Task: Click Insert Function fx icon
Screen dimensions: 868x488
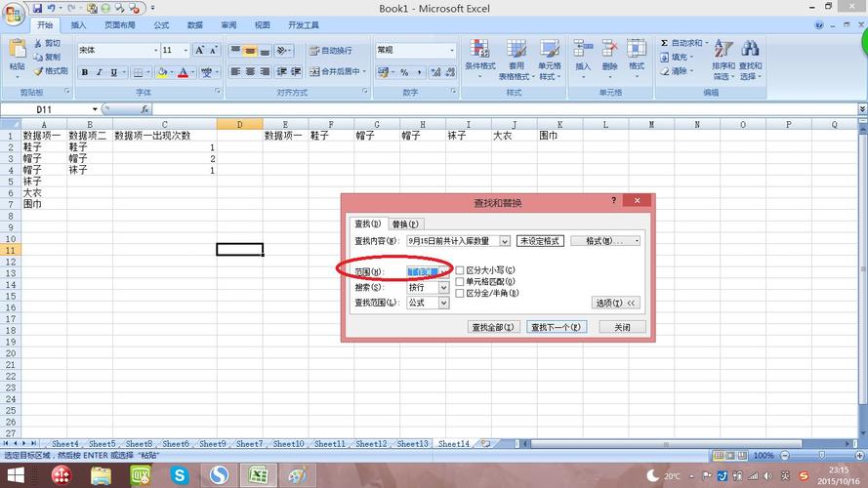Action: pos(145,109)
